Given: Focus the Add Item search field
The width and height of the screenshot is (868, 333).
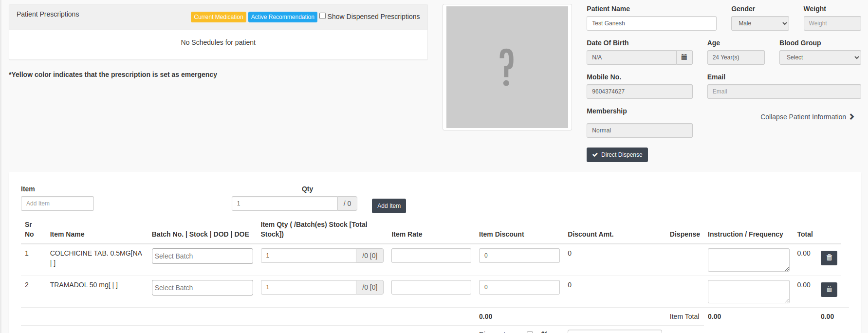Looking at the screenshot, I should point(57,203).
